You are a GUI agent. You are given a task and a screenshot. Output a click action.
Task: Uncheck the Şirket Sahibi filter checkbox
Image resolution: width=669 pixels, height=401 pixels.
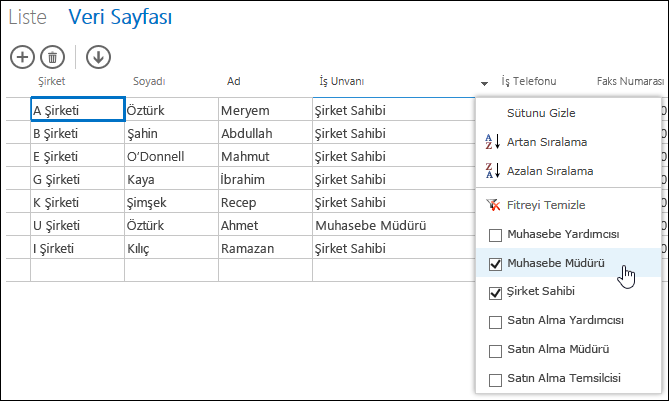click(495, 293)
